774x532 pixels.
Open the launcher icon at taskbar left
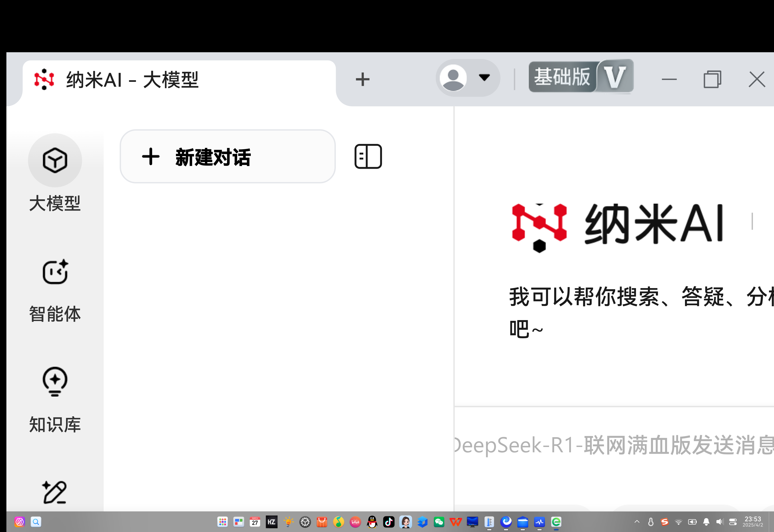click(x=20, y=522)
